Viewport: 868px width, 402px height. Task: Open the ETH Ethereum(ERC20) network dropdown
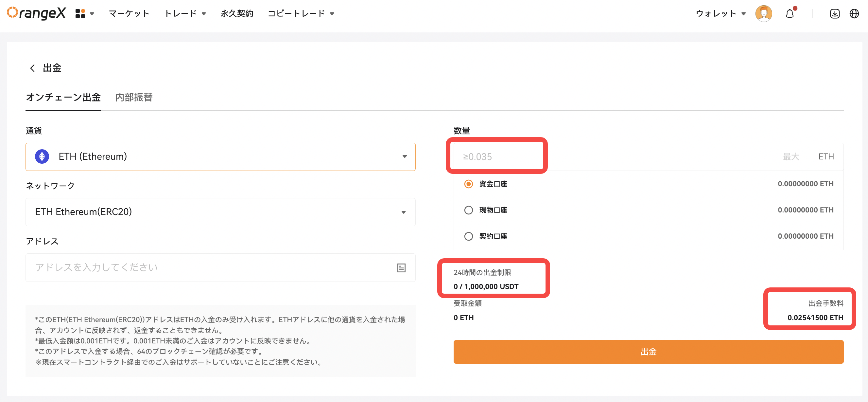pos(220,212)
